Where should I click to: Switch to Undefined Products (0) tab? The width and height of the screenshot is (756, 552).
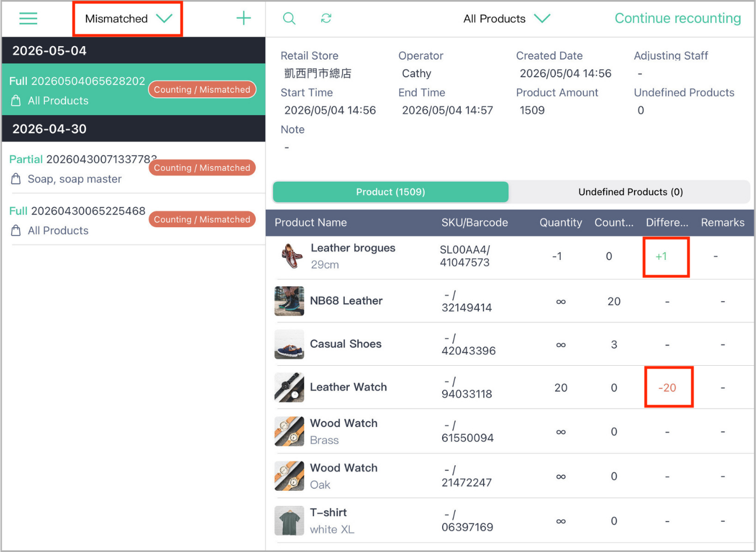coord(631,192)
